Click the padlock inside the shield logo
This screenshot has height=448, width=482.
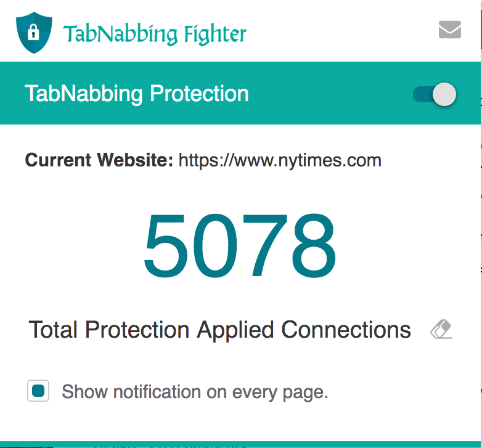(x=34, y=31)
